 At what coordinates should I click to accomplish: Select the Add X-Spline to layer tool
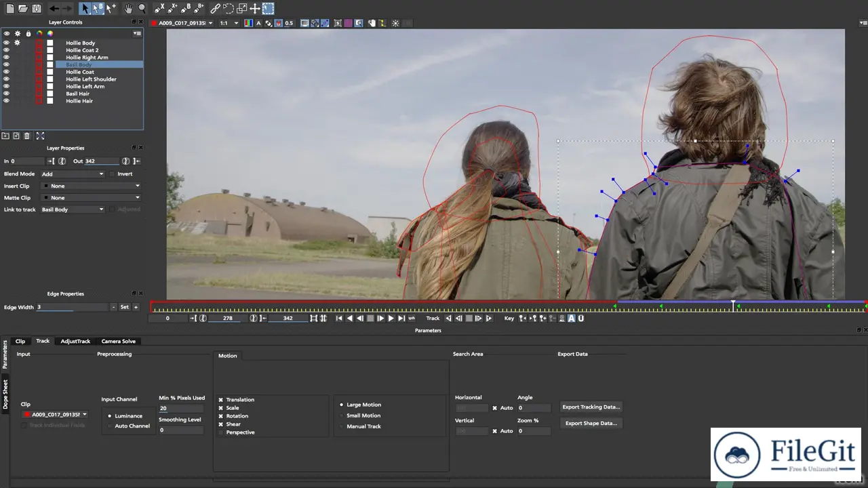tap(172, 9)
